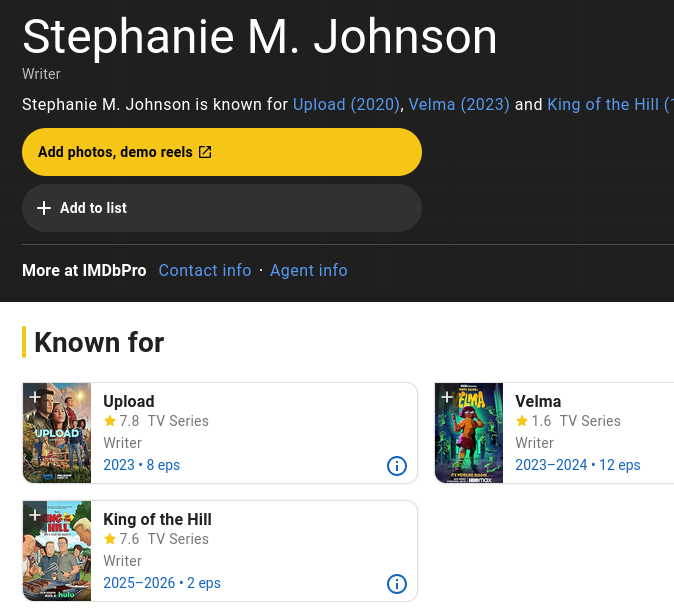Open the Velma poster thumbnail
The image size is (674, 616).
(469, 433)
